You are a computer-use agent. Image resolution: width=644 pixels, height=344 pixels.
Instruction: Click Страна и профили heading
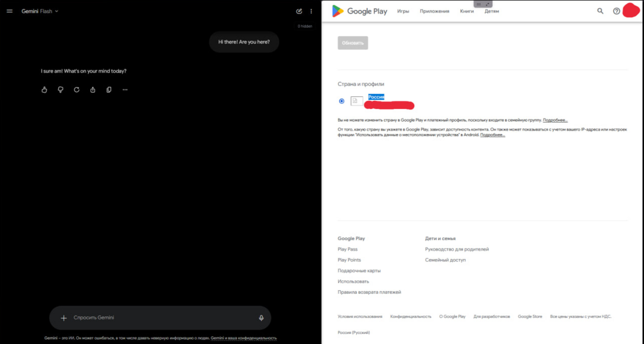pyautogui.click(x=361, y=84)
